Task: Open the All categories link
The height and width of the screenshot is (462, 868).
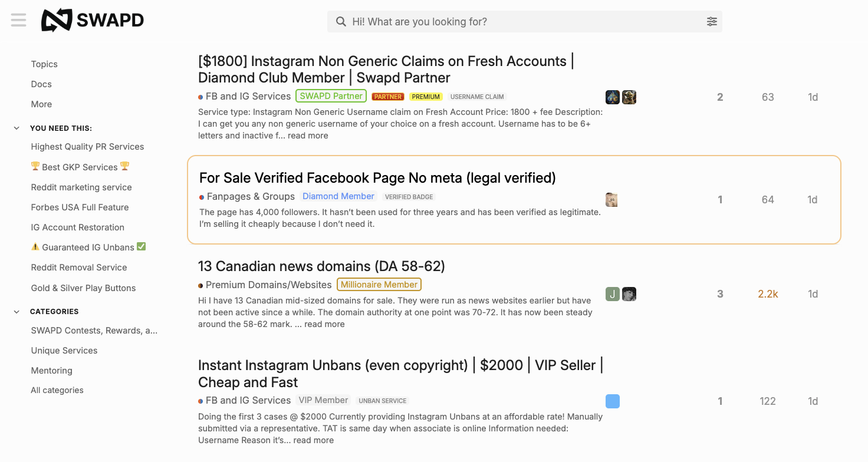Action: [x=57, y=390]
